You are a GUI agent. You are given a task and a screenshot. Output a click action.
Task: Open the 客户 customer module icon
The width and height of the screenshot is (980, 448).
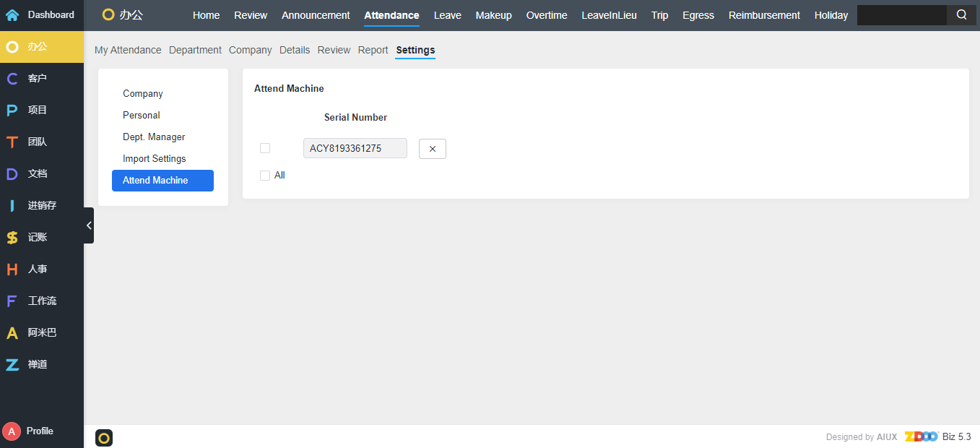tap(12, 78)
